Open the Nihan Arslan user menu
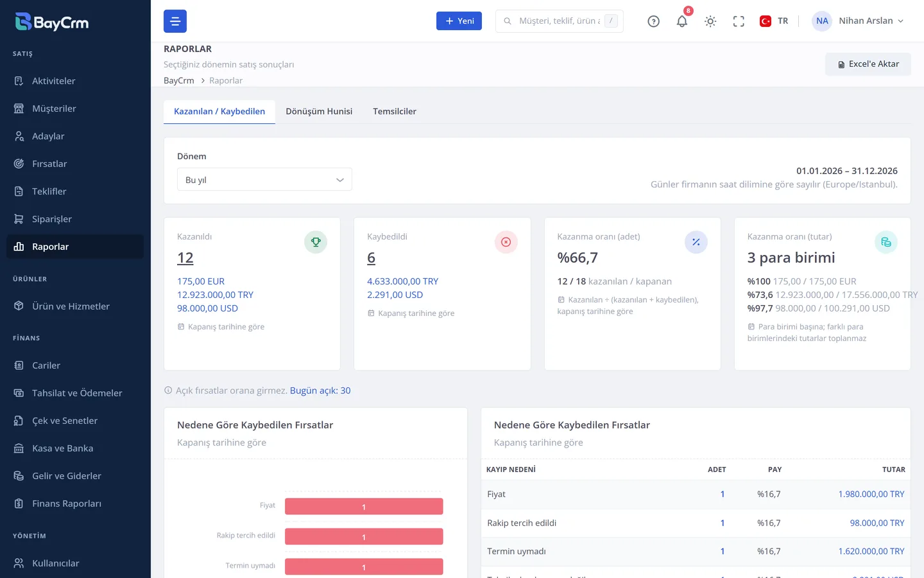 [x=859, y=21]
